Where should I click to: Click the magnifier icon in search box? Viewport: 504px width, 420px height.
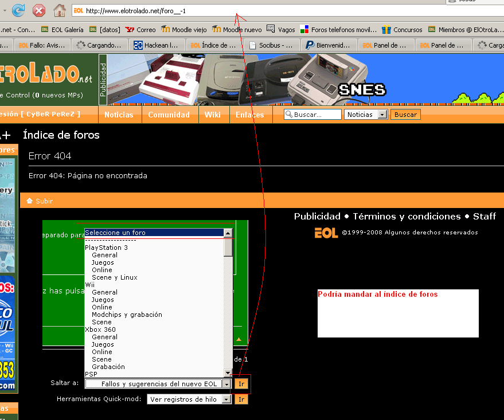289,115
